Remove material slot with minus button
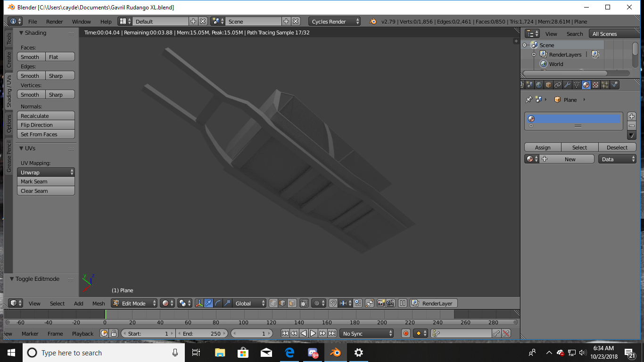 [x=632, y=126]
